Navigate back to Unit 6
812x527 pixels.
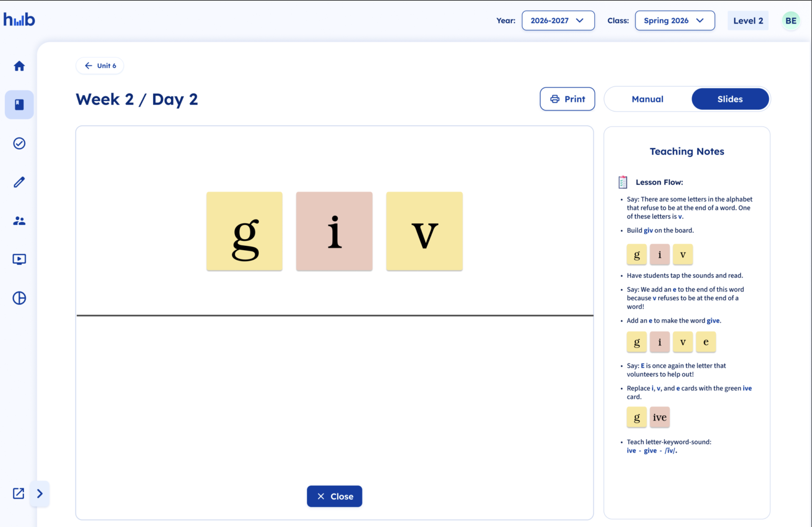tap(100, 66)
